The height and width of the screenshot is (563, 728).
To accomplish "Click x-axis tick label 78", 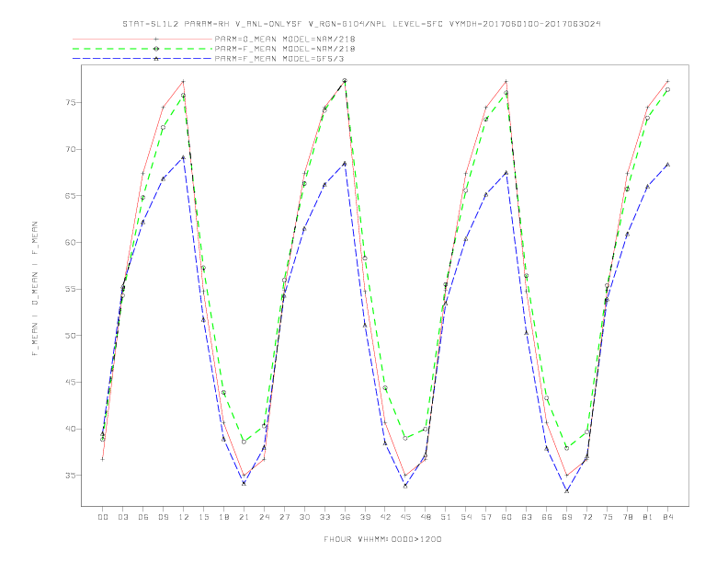I will click(628, 517).
